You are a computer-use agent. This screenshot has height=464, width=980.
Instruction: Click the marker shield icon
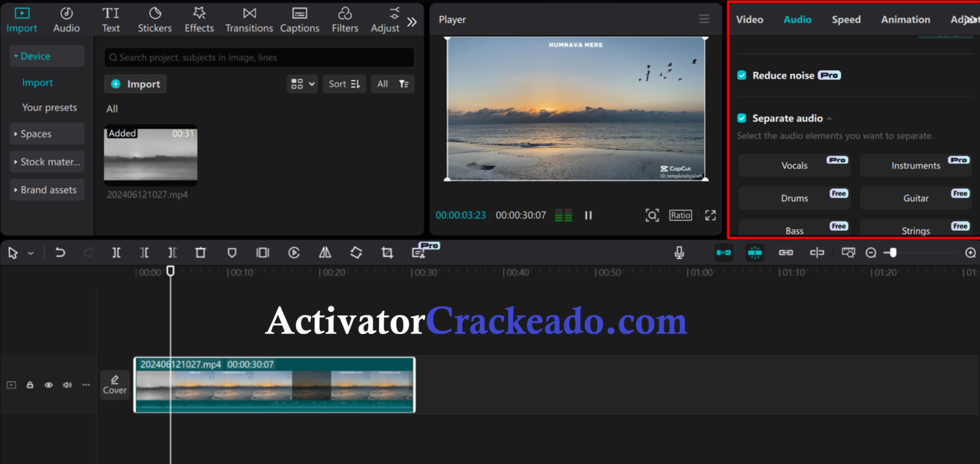(x=232, y=253)
